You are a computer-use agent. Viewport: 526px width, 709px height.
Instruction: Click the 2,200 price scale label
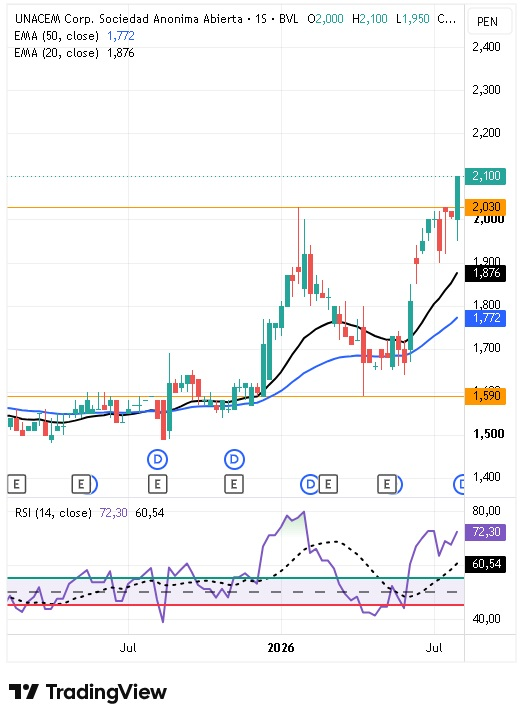click(x=486, y=133)
